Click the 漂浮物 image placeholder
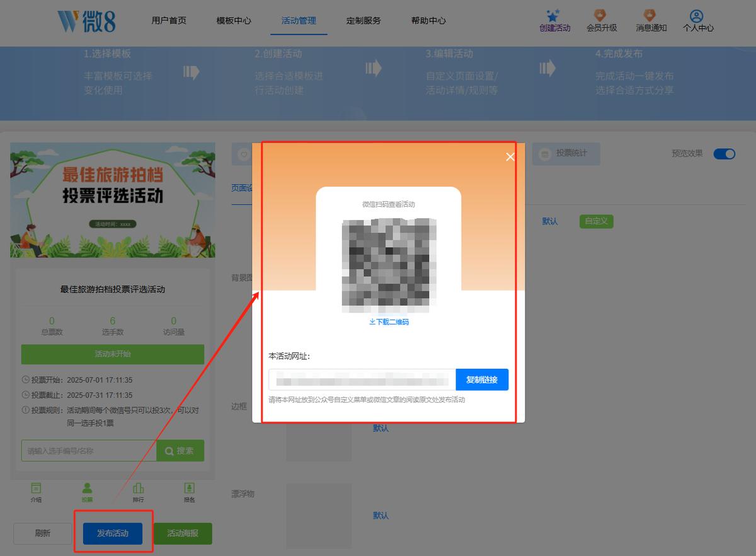 tap(319, 515)
